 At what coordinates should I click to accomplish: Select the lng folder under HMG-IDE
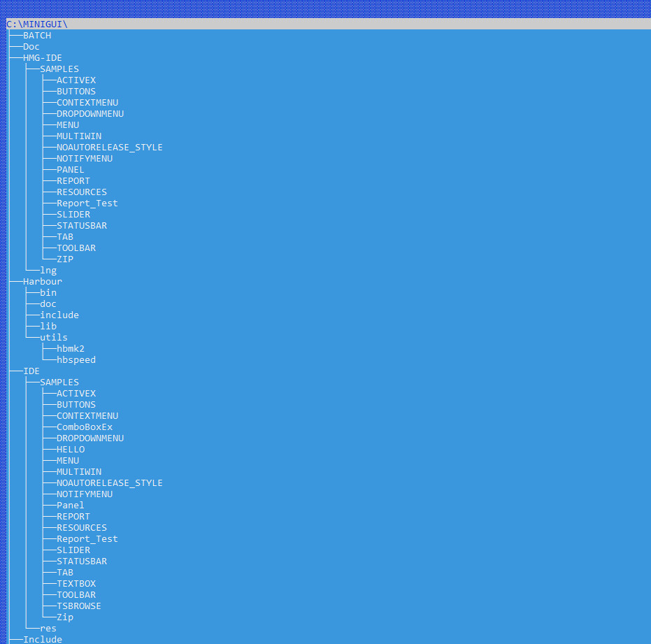[x=48, y=271]
